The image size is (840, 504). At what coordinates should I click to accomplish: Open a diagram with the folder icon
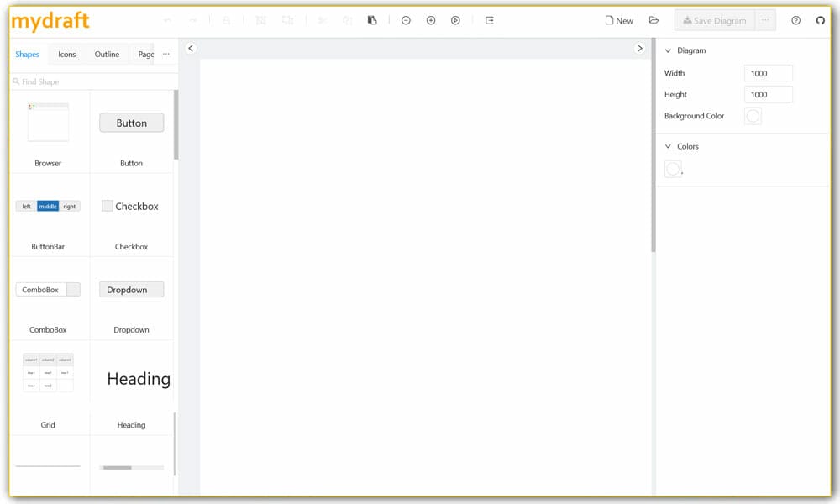coord(654,20)
